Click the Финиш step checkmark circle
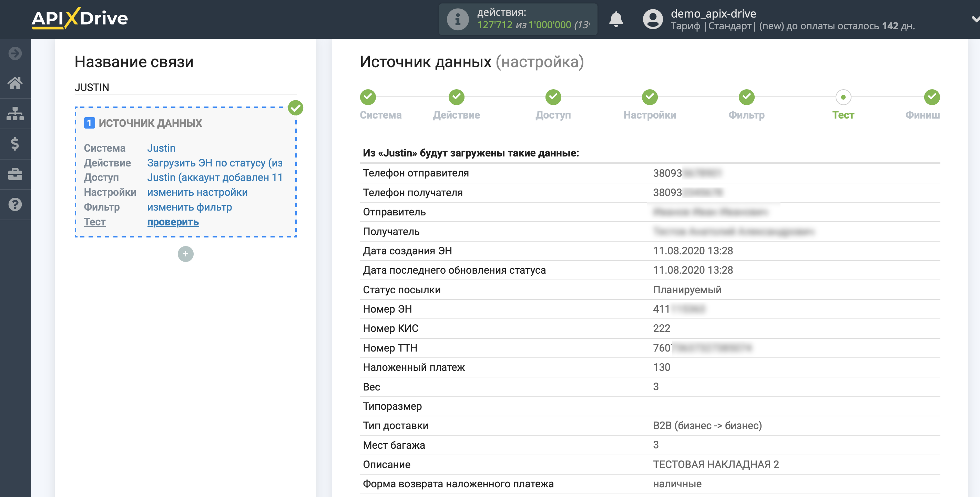980x497 pixels. [932, 97]
